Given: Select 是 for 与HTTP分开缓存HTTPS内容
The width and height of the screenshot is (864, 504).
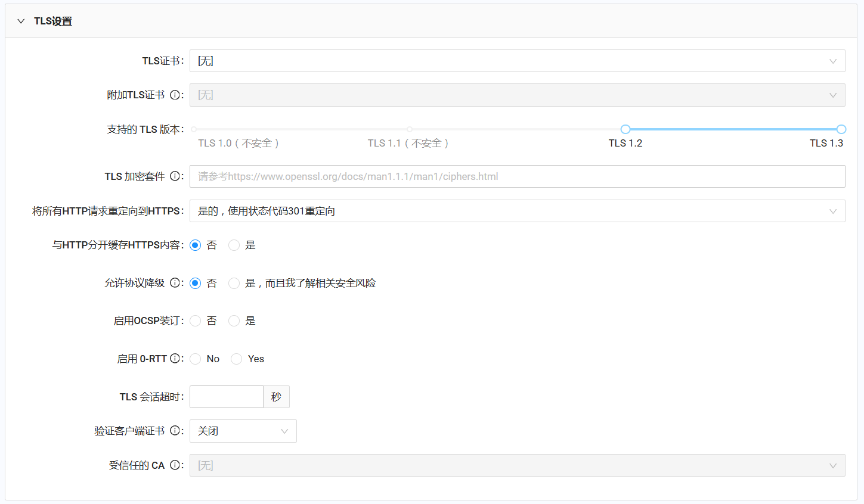Looking at the screenshot, I should (x=234, y=245).
